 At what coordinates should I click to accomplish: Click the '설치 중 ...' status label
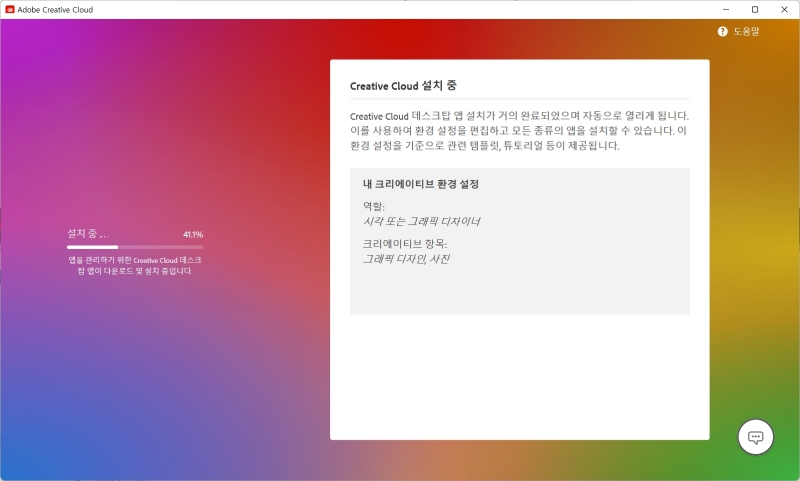pos(88,234)
